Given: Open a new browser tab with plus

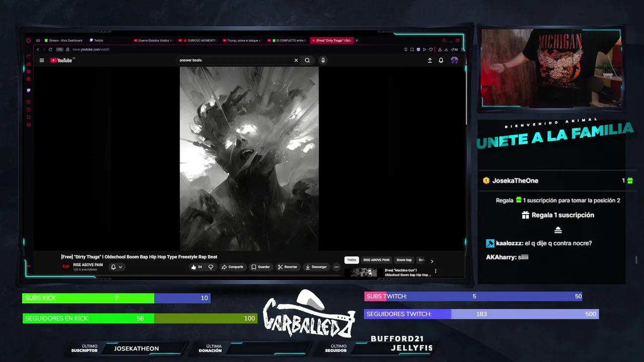Looking at the screenshot, I should 357,40.
